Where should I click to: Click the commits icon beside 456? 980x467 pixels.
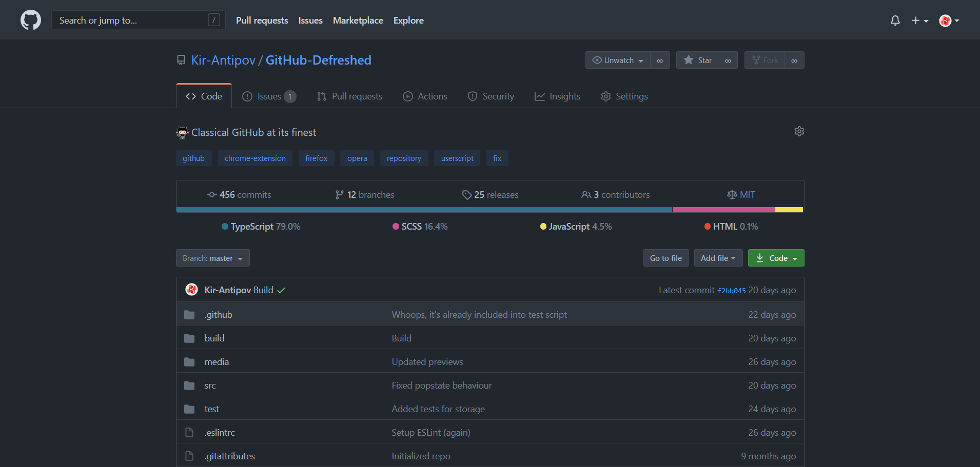coord(212,195)
